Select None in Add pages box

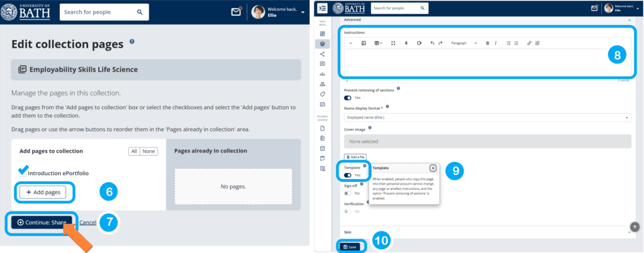click(x=148, y=151)
